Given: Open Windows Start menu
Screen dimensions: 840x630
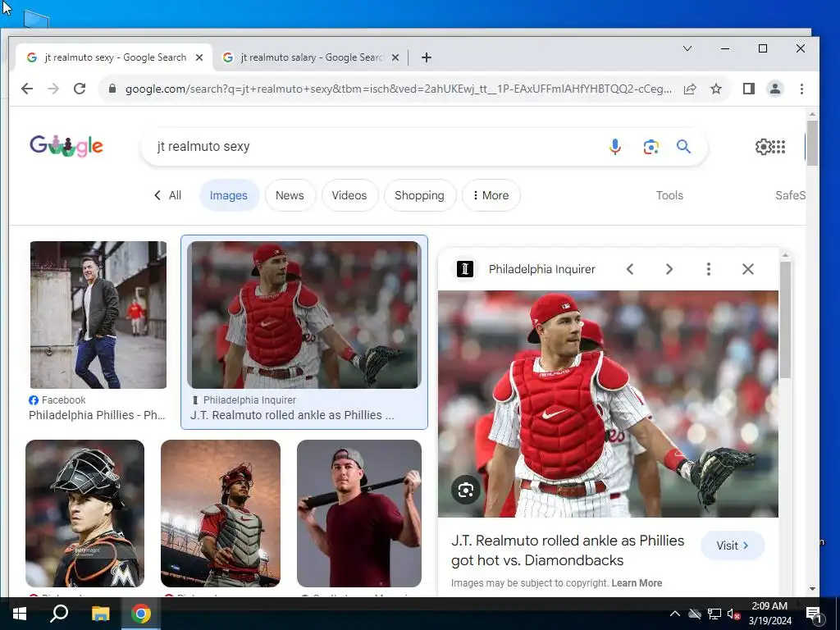Looking at the screenshot, I should pos(20,614).
